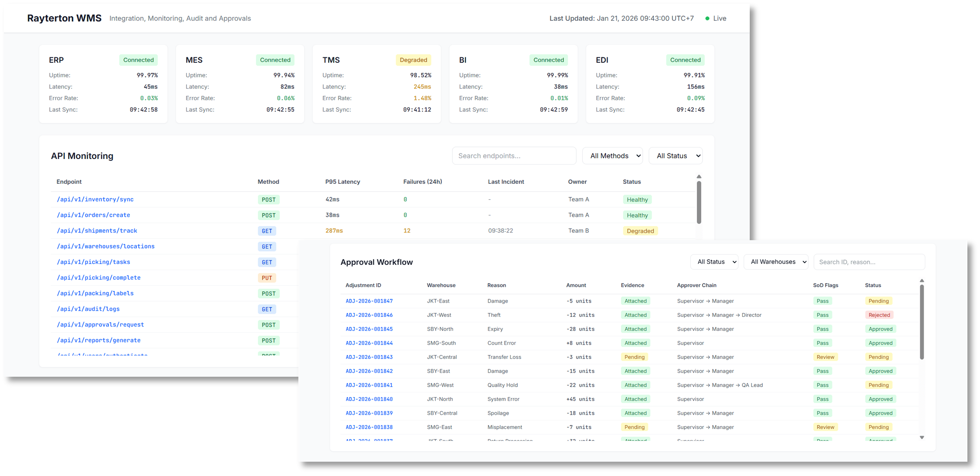Open the All Warehouses dropdown
The image size is (980, 476).
(x=776, y=262)
